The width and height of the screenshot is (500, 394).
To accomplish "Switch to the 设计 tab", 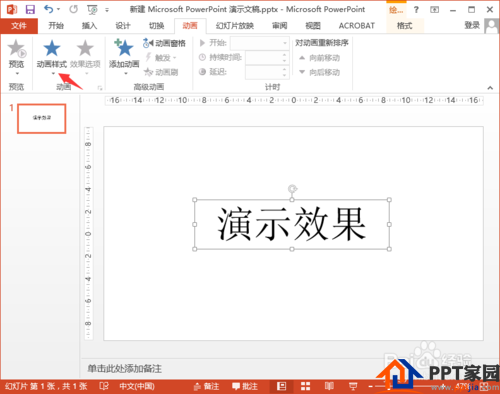I will pyautogui.click(x=123, y=26).
